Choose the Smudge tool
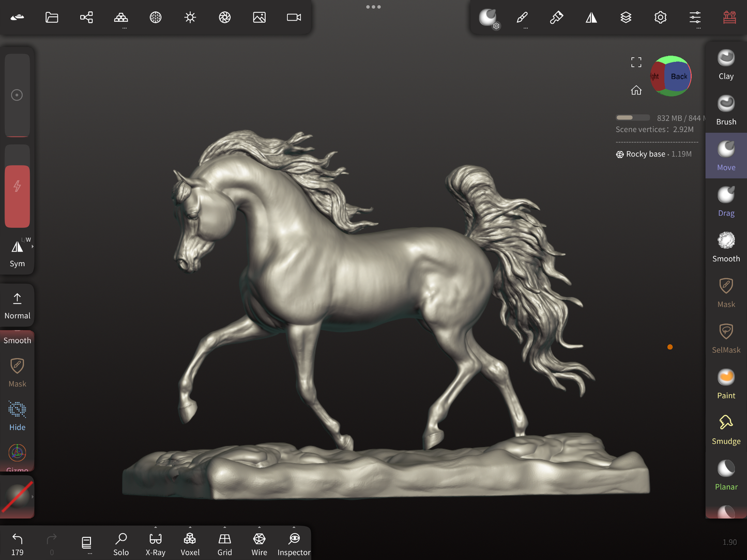 [x=726, y=430]
